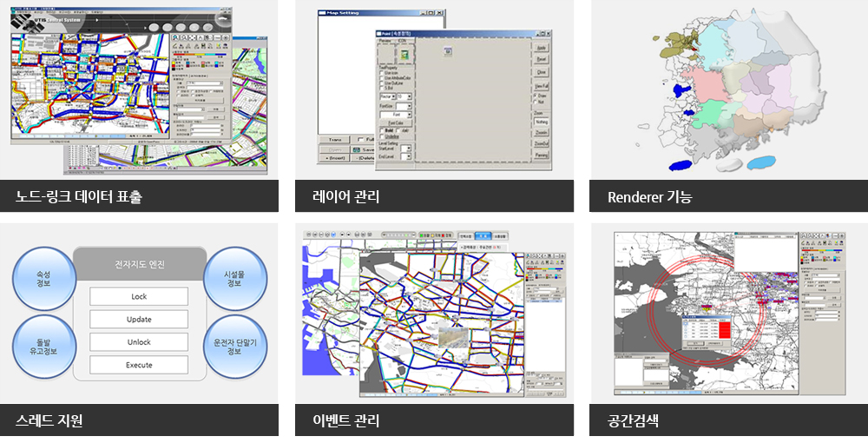Open the FontSize dropdown
Viewport: 868px width, 443px height.
(x=404, y=106)
